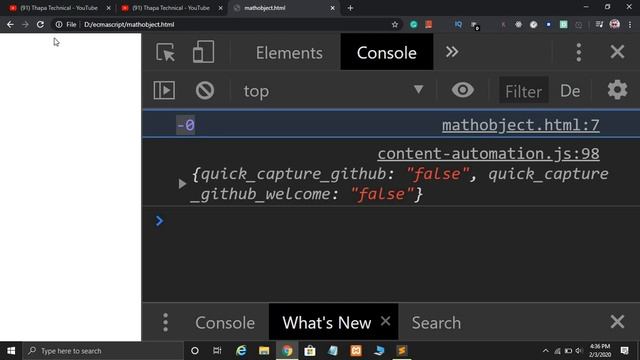Open source link mathobject.html:7
640x360 pixels.
(520, 125)
